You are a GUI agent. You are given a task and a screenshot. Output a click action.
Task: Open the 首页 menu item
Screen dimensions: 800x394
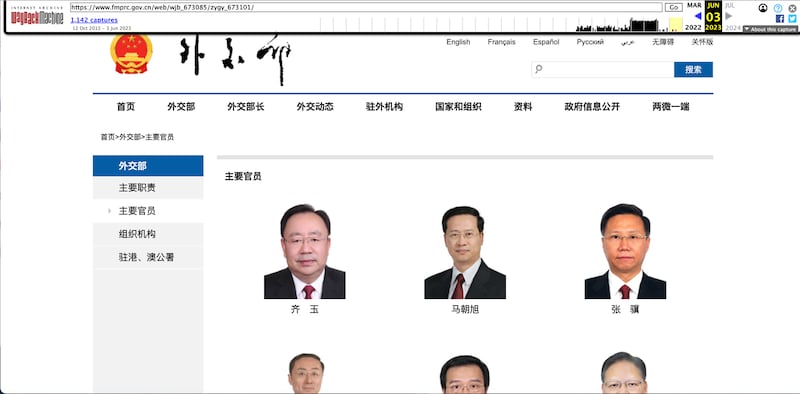click(126, 107)
